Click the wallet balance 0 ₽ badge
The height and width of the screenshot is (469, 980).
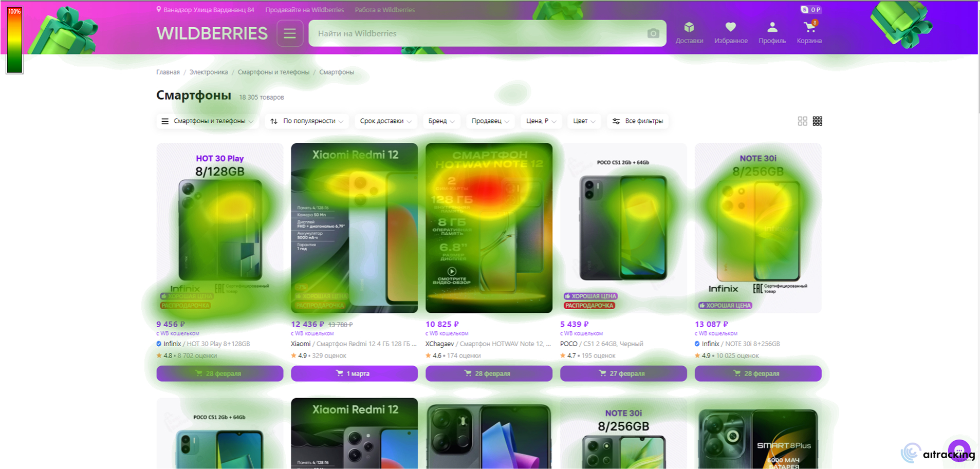[811, 10]
